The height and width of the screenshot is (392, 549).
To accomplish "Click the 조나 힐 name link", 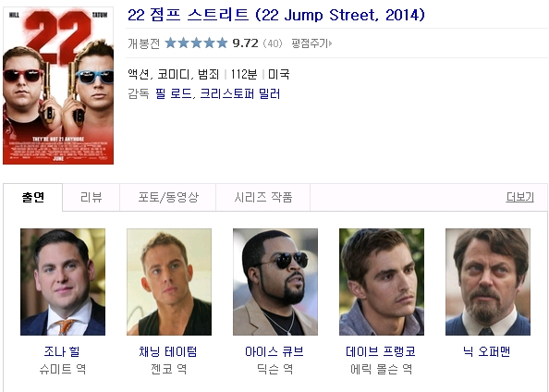I will click(x=62, y=351).
